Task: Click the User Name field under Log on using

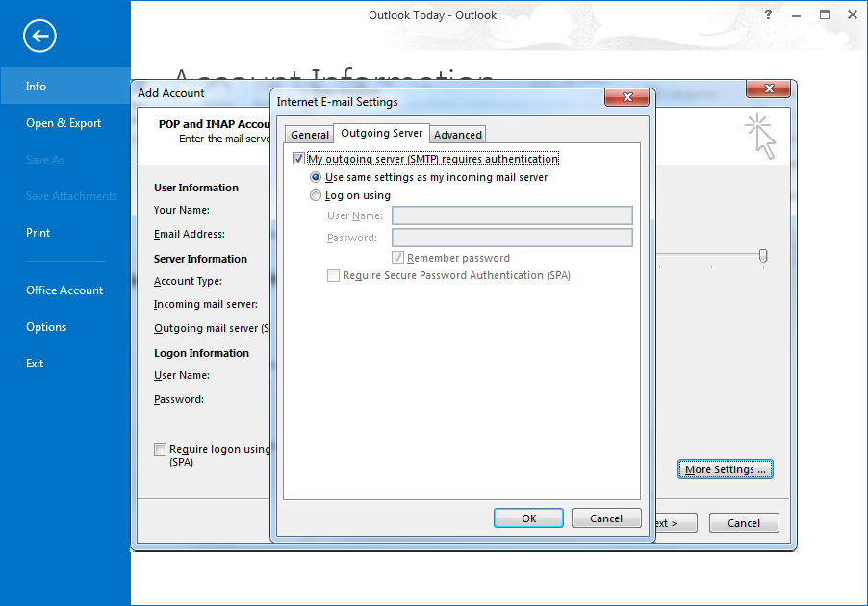Action: click(x=512, y=215)
